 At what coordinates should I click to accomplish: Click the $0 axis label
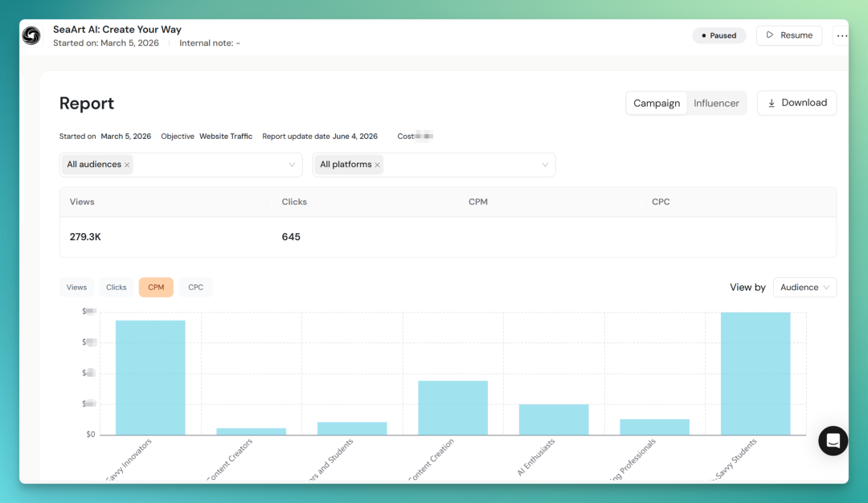(x=91, y=435)
